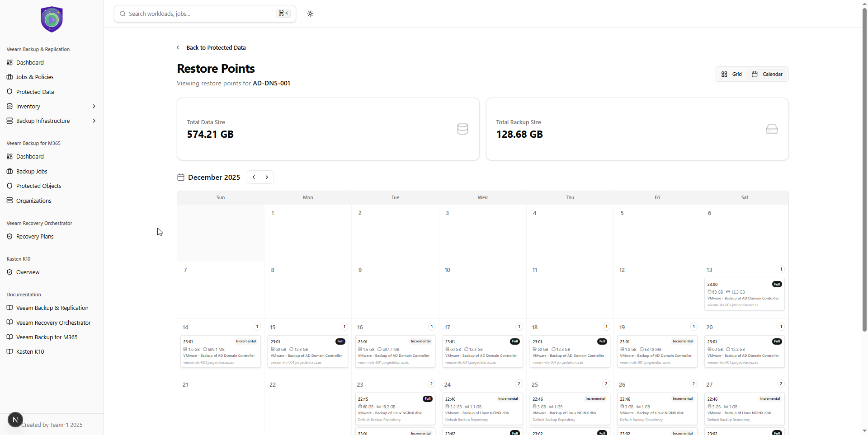Viewport: 868px width, 435px height.
Task: Click the user avatar at bottom left
Action: [15, 420]
